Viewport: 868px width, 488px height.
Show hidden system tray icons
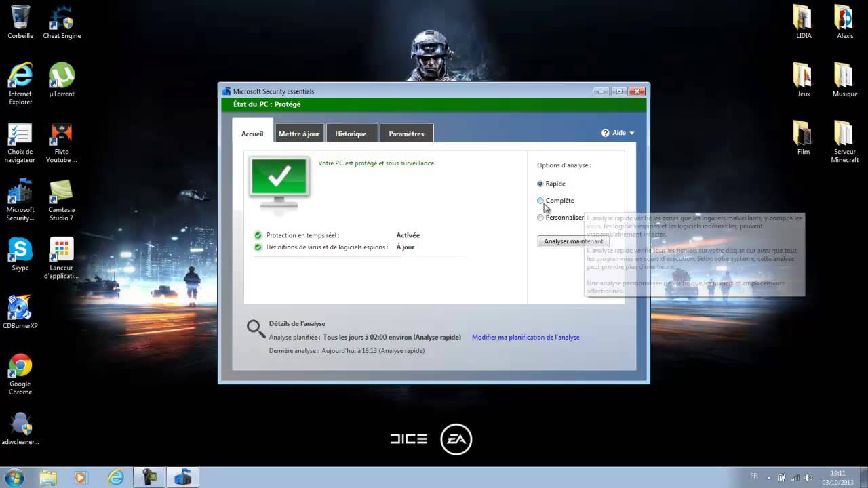click(x=770, y=477)
